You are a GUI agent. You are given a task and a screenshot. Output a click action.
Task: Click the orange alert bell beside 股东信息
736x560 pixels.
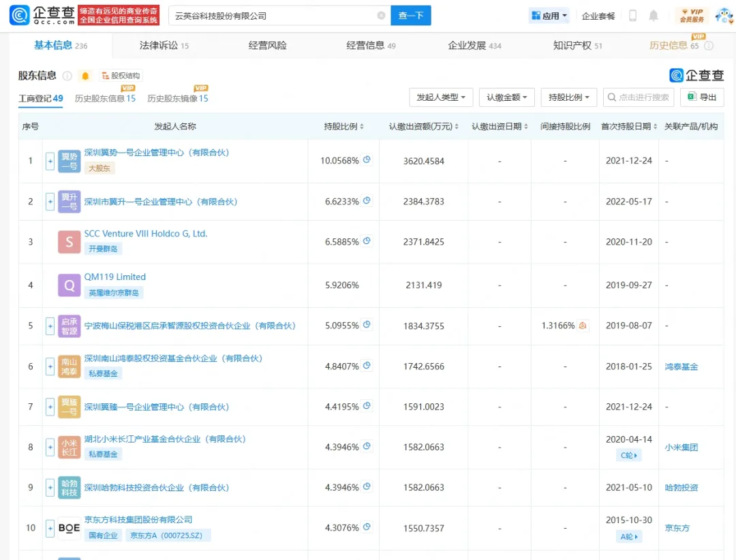85,76
